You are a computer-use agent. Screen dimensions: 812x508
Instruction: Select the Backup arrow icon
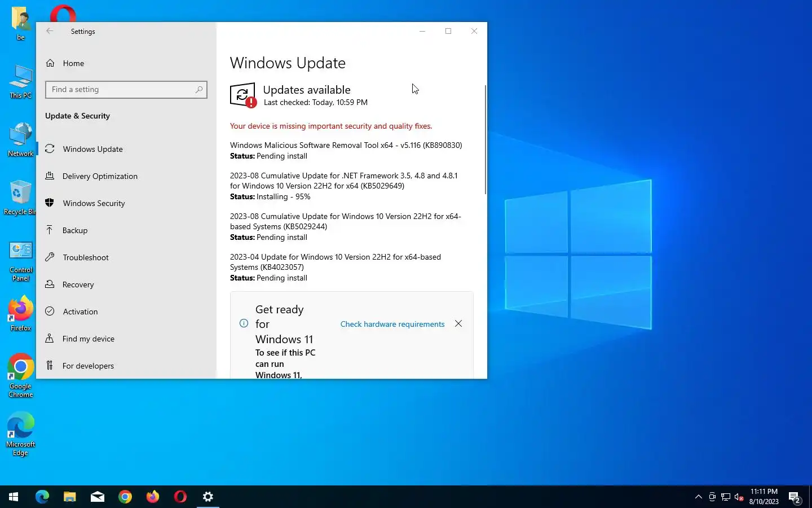click(x=50, y=230)
